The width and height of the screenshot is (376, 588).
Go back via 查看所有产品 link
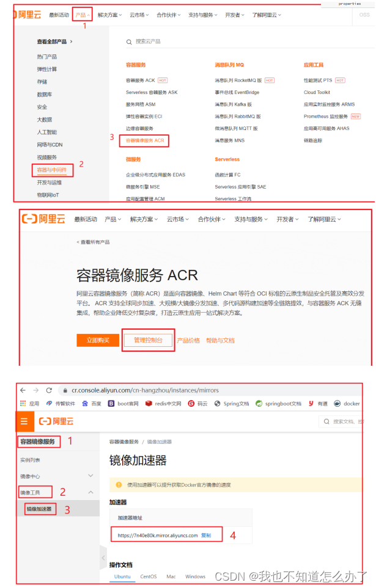(93, 242)
